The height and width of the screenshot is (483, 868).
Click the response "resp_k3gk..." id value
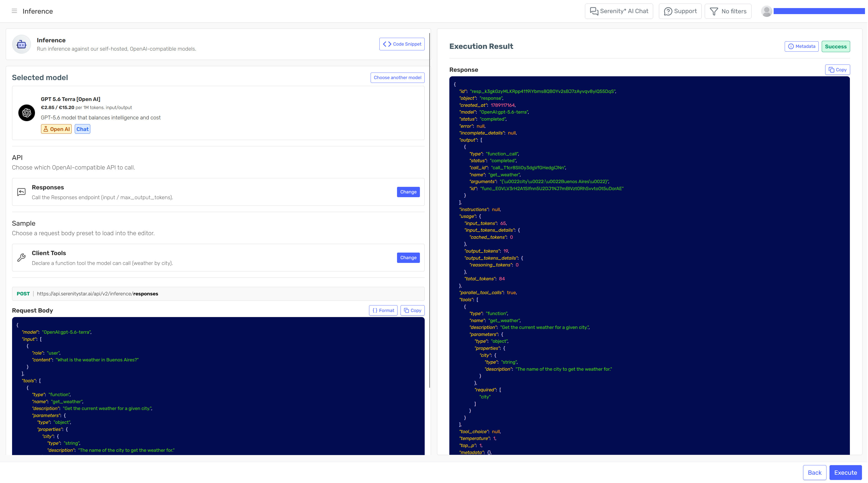tap(542, 91)
